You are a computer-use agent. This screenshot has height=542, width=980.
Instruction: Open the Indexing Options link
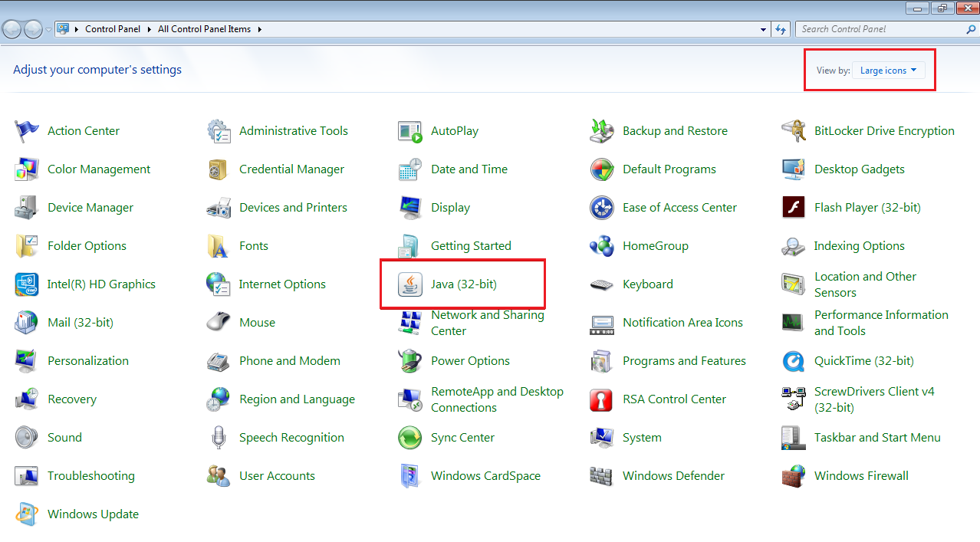pos(860,246)
